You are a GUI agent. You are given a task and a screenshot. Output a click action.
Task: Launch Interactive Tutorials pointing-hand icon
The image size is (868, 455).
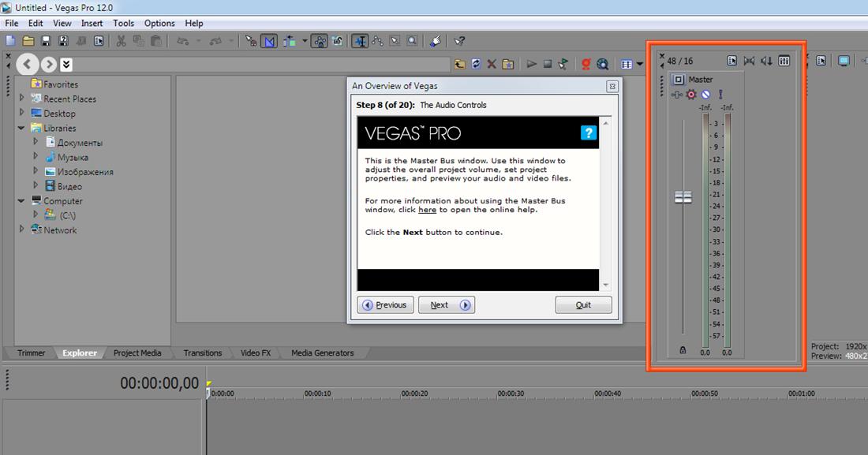(x=436, y=41)
